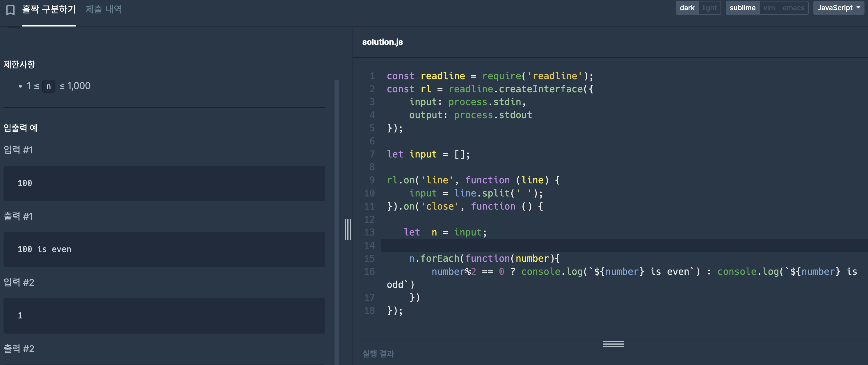Open the 홀짝 구분하기 tab
868x365 pixels.
49,9
